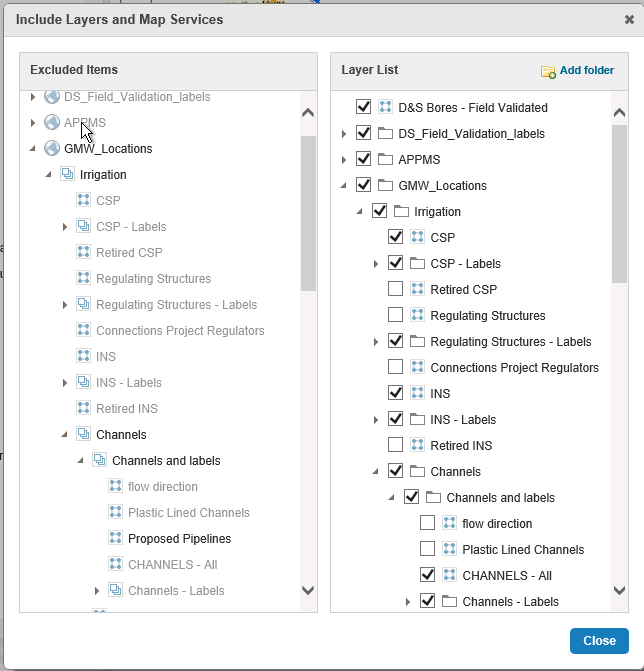Viewport: 644px width, 671px height.
Task: Click the Add folder icon
Action: (x=548, y=71)
